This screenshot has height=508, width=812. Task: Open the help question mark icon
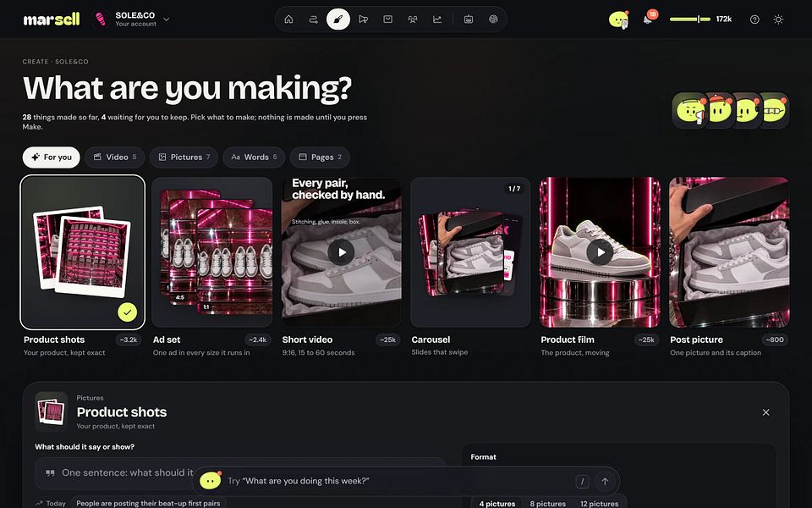tap(754, 19)
